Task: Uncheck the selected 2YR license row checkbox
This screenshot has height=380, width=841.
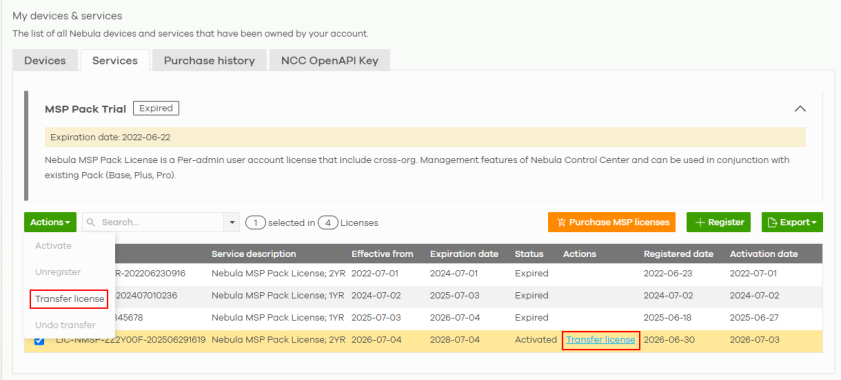Action: point(39,341)
